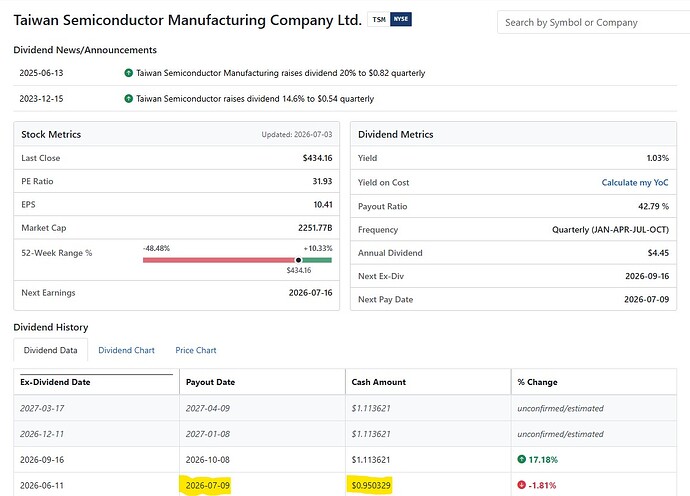
Task: Click the highlighted $0.950329 cash amount
Action: [371, 485]
